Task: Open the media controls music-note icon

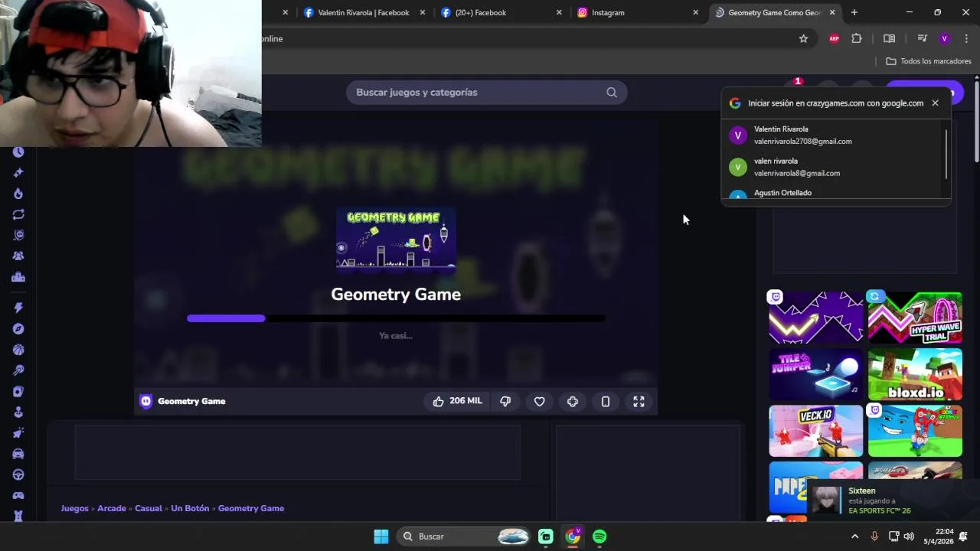Action: click(922, 39)
